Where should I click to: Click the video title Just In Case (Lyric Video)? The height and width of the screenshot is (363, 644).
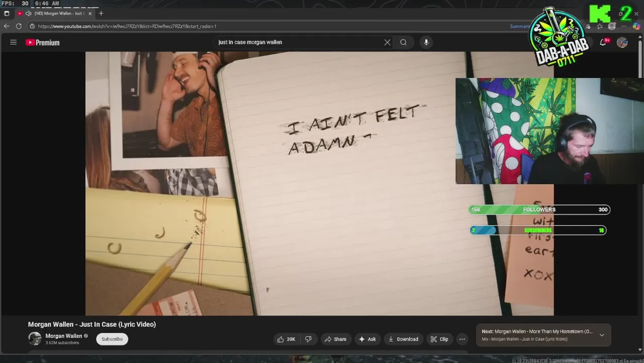tap(92, 325)
